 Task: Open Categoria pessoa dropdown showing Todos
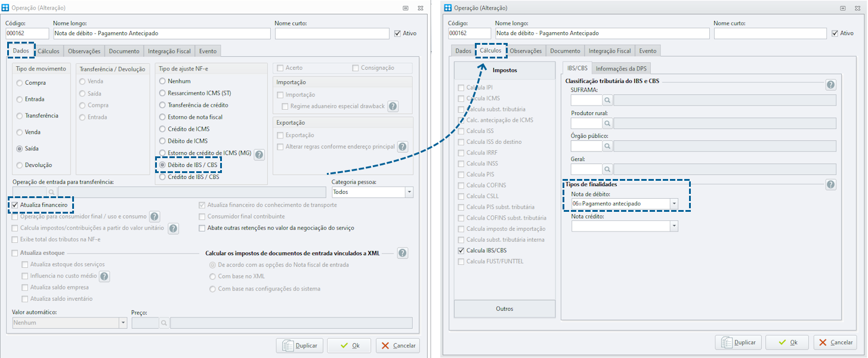[372, 192]
